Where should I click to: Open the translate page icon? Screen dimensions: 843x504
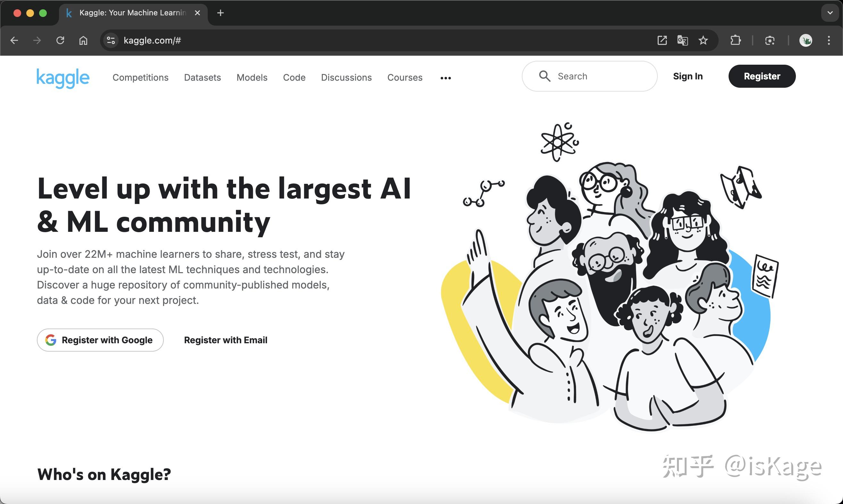click(x=682, y=40)
